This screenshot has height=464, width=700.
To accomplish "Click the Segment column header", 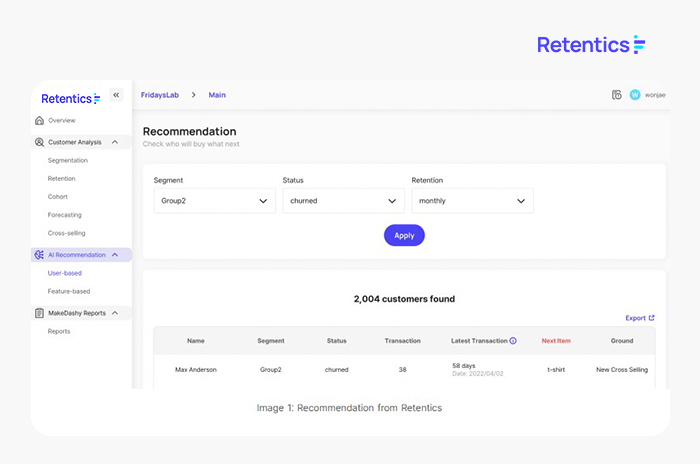I will (x=271, y=341).
